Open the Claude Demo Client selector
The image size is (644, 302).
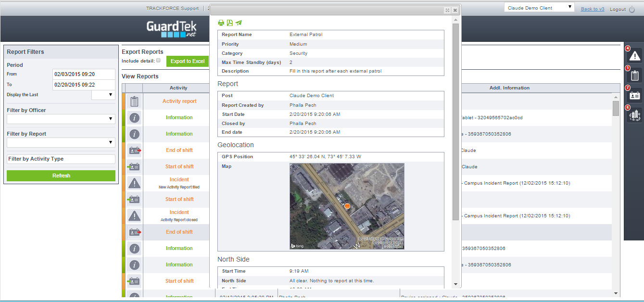coord(539,7)
